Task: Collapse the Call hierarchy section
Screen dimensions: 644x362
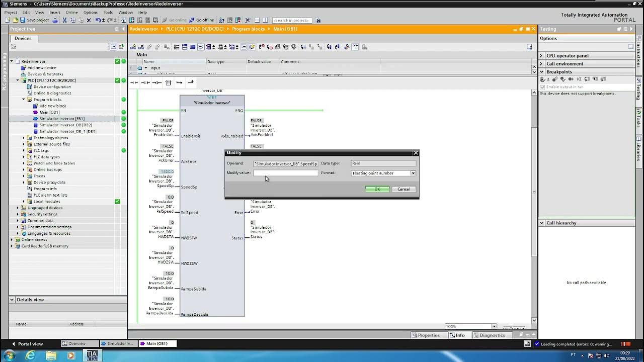Action: (x=542, y=223)
